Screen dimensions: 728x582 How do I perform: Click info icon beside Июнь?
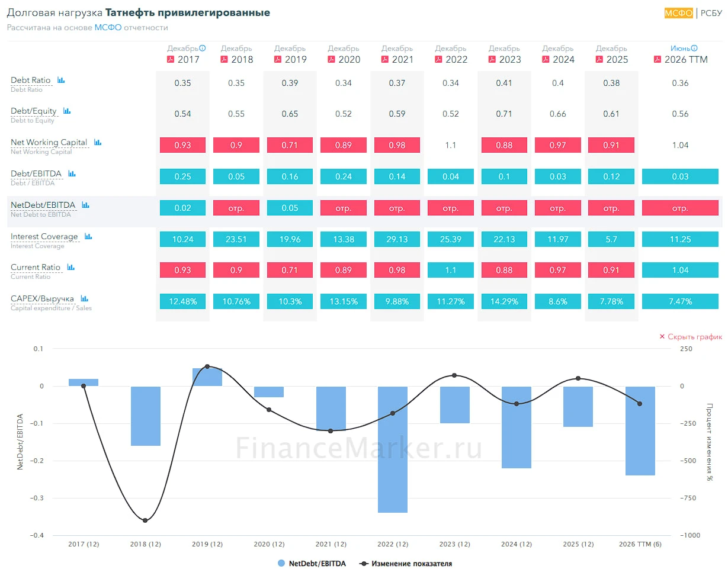(x=694, y=49)
